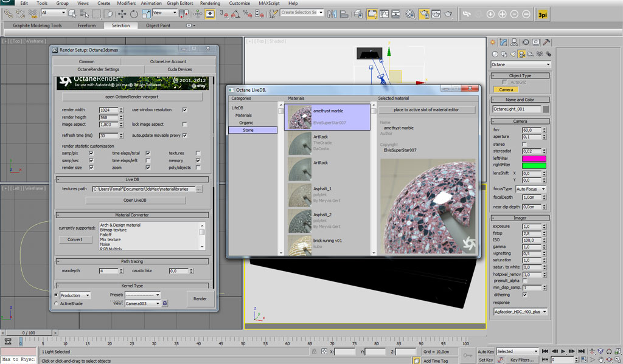The image size is (623, 364).
Task: Enable lock image aspect checkbox
Action: pos(185,124)
